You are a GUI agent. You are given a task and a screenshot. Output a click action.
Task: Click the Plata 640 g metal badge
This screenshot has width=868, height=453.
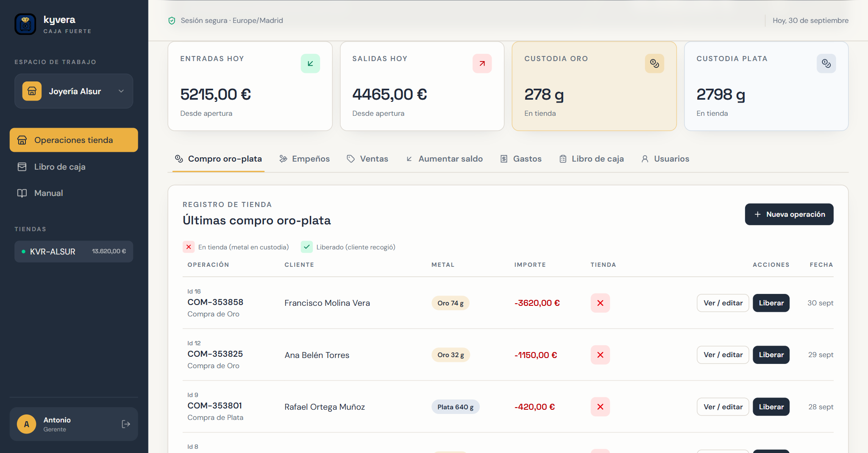[x=456, y=407]
